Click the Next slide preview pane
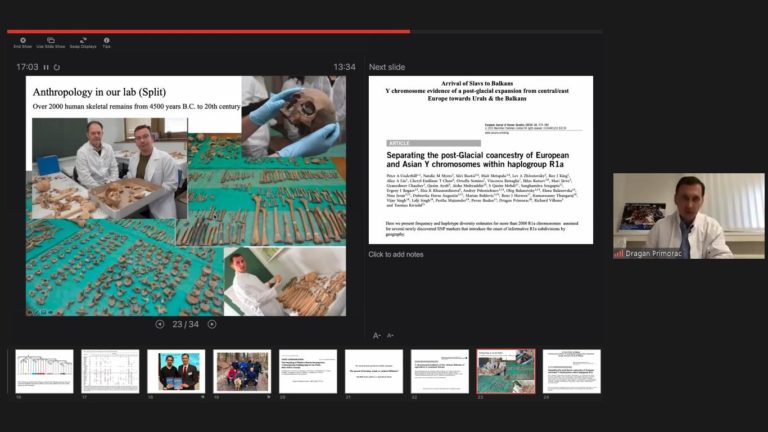The height and width of the screenshot is (432, 768). point(480,160)
